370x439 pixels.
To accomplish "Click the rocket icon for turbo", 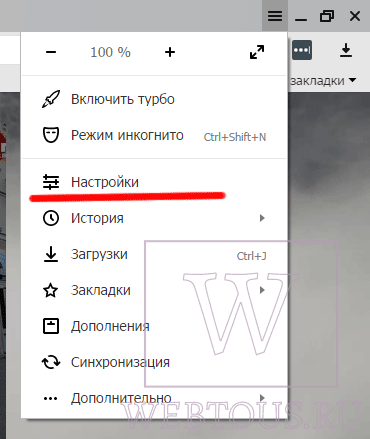I will pos(51,99).
